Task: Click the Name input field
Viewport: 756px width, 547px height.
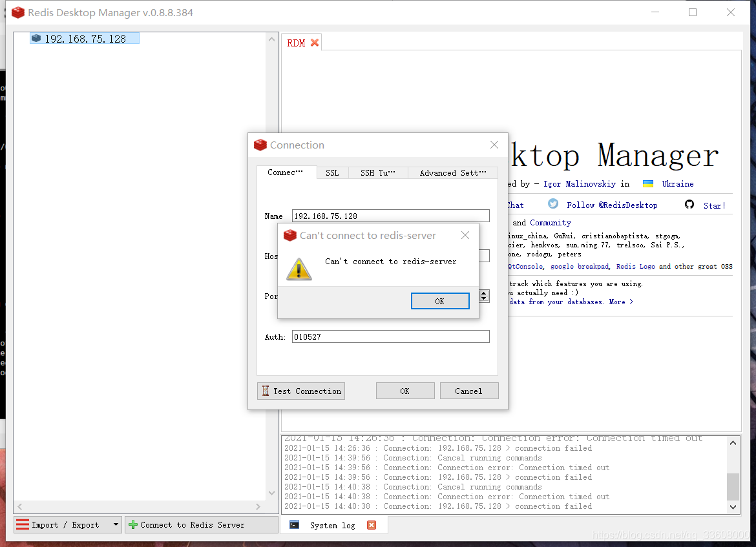Action: pos(390,216)
